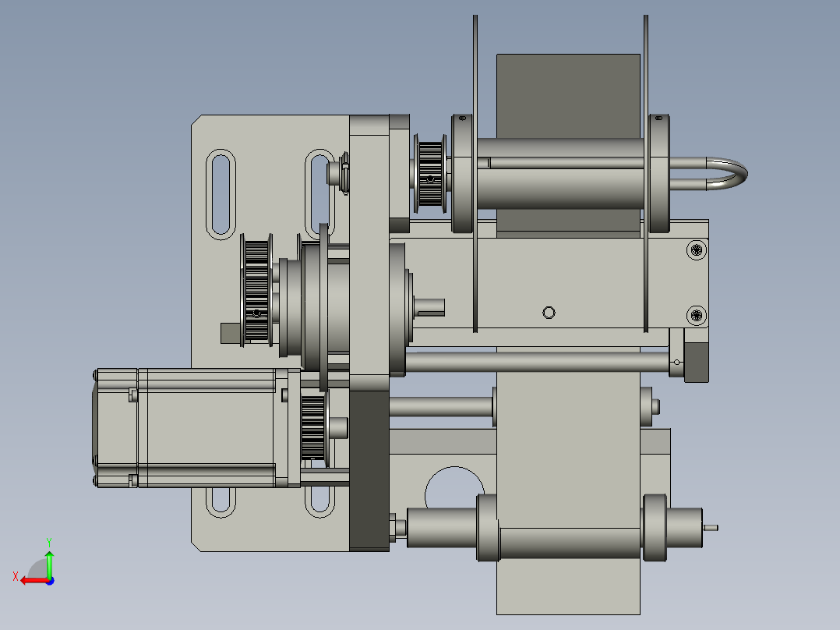Select the dark vertical side plate's lower section
The width and height of the screenshot is (840, 630).
tap(369, 469)
